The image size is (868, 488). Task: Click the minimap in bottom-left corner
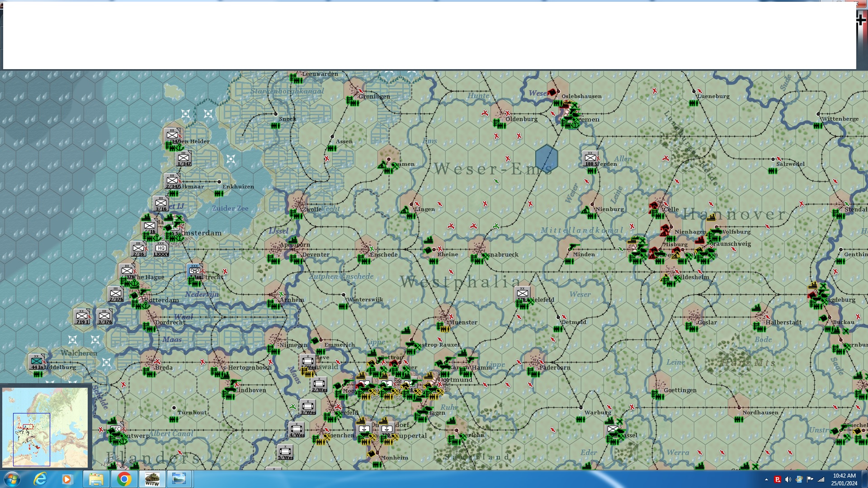tap(45, 427)
